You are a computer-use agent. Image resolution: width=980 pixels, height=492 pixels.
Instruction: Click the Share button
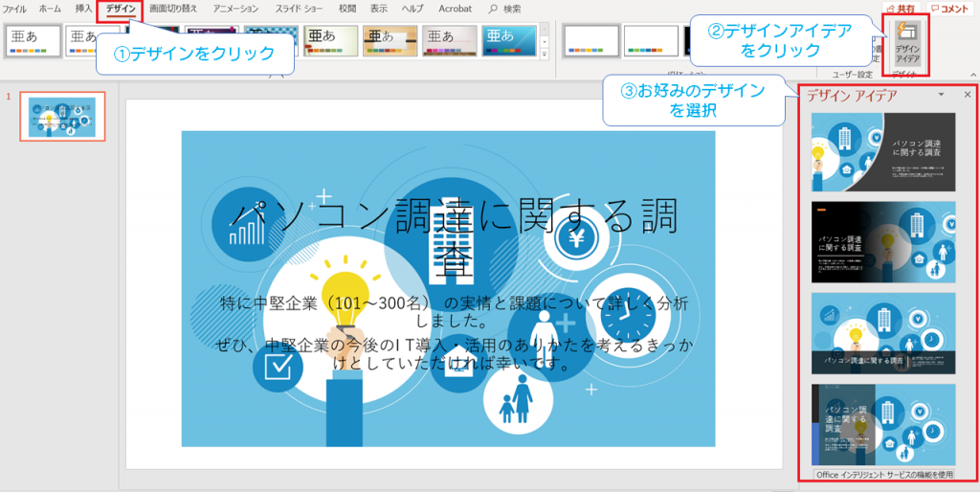point(901,9)
